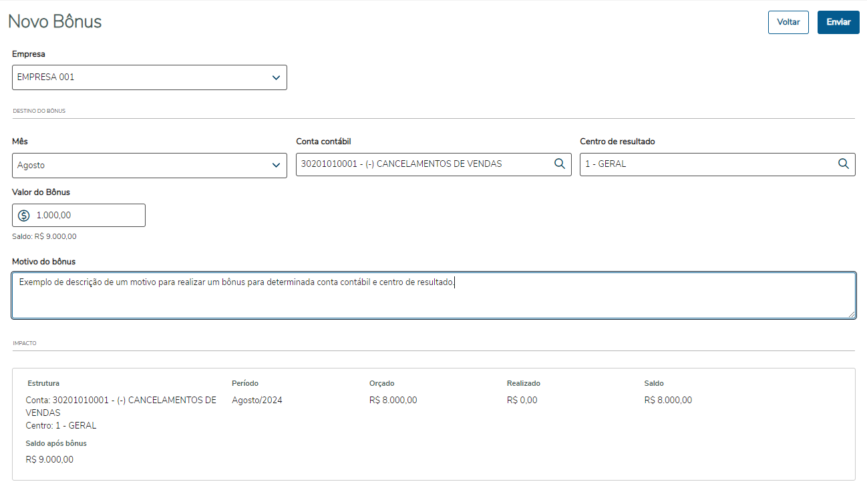Expand the Empresa dropdown chevron

277,77
